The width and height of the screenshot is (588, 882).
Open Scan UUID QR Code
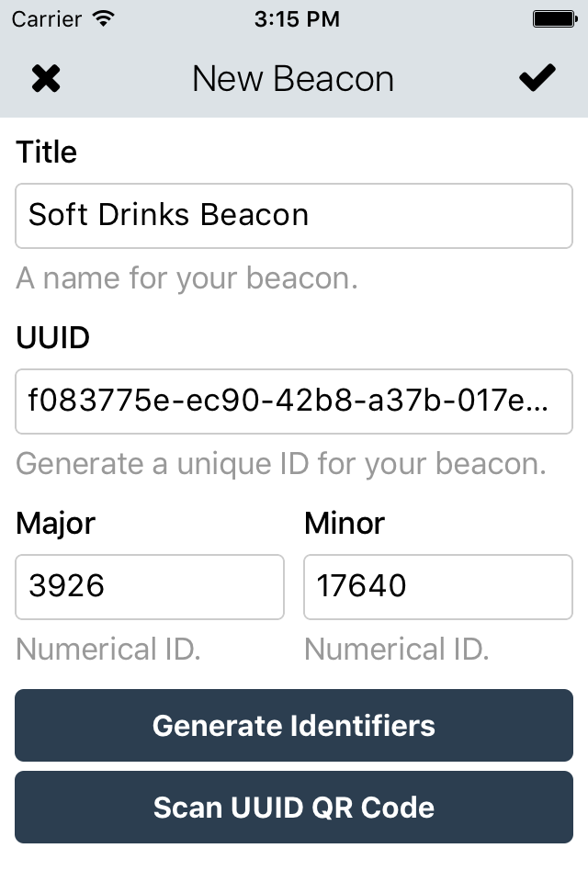coord(294,807)
